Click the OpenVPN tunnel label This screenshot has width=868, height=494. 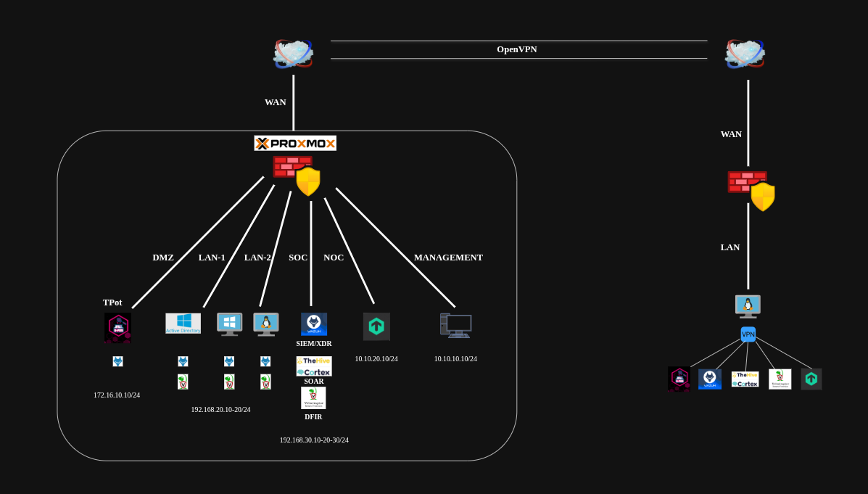point(516,49)
